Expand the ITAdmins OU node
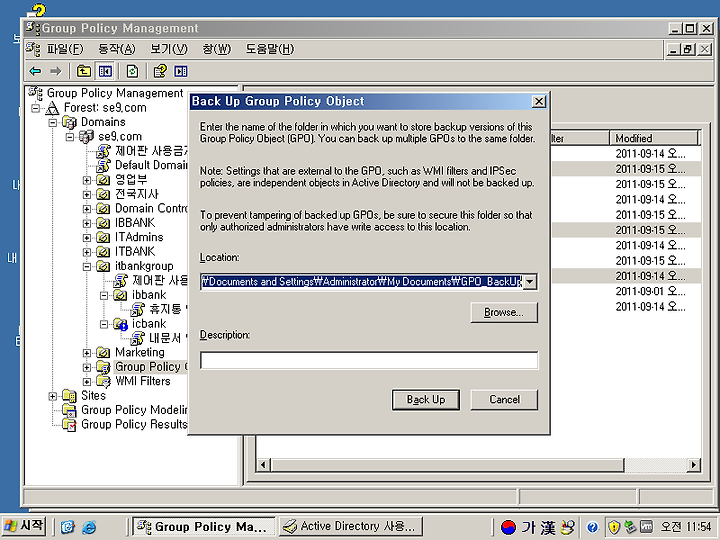720x540 pixels. pos(87,238)
